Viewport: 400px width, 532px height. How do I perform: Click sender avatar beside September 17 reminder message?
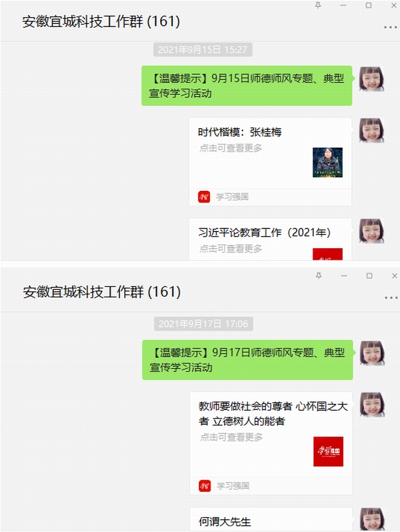[372, 353]
